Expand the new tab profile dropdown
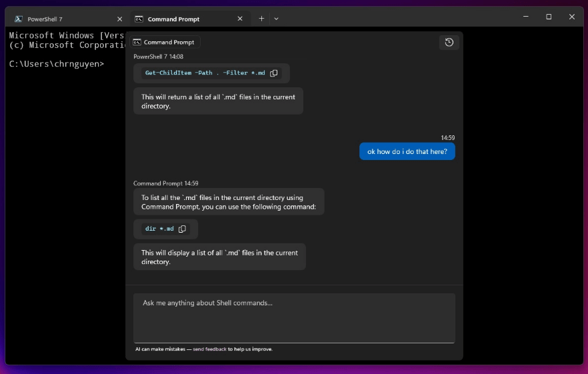588x374 pixels. click(x=277, y=19)
